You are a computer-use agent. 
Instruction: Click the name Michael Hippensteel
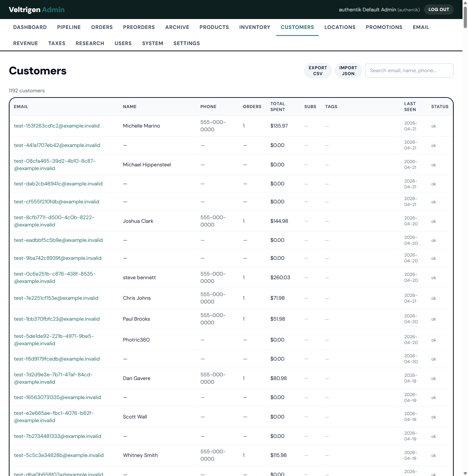pos(147,165)
